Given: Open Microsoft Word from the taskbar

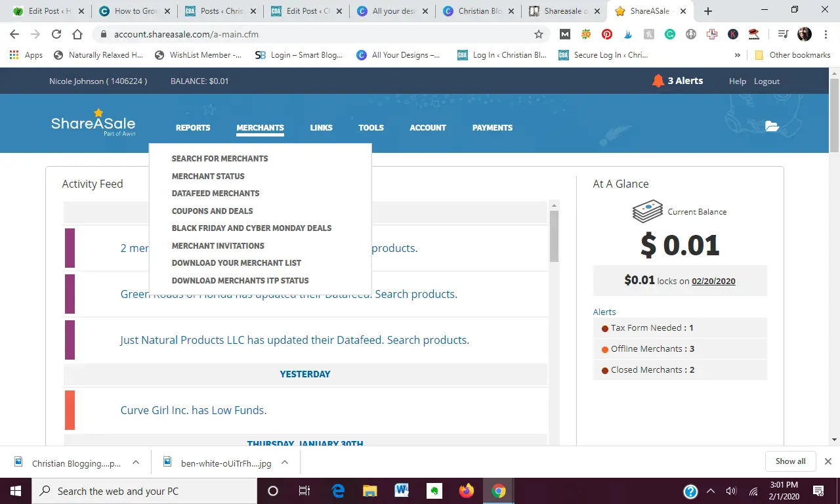Looking at the screenshot, I should [402, 491].
